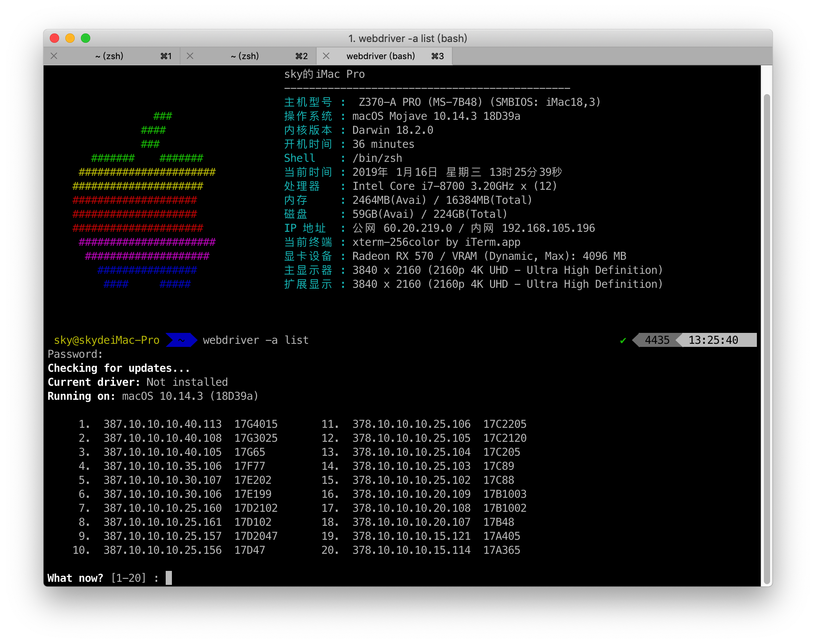
Task: Click driver entry 387.10.10.10.25.160
Action: [x=163, y=508]
